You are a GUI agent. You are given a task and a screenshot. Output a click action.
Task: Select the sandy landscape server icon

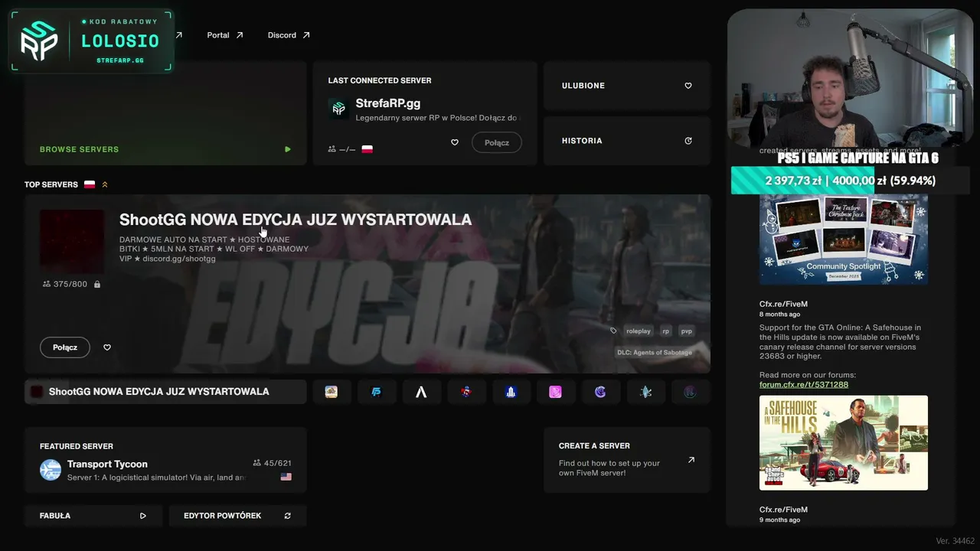point(332,392)
